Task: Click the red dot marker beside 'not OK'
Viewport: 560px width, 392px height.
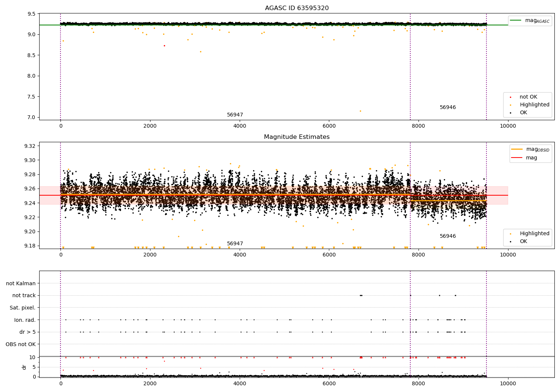Action: coord(510,97)
